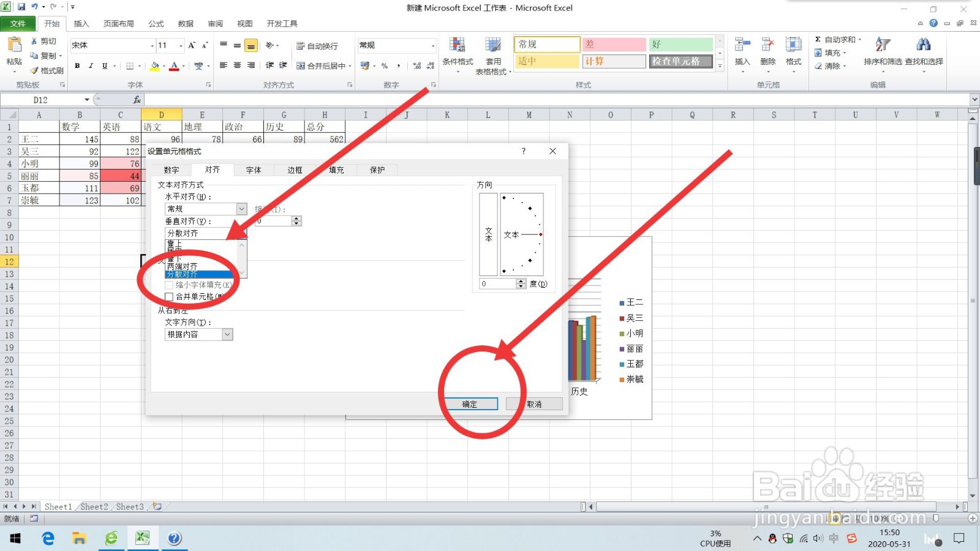Open horizontal alignment (水平对齐) dropdown
Screen dimensions: 980x551
pyautogui.click(x=242, y=209)
